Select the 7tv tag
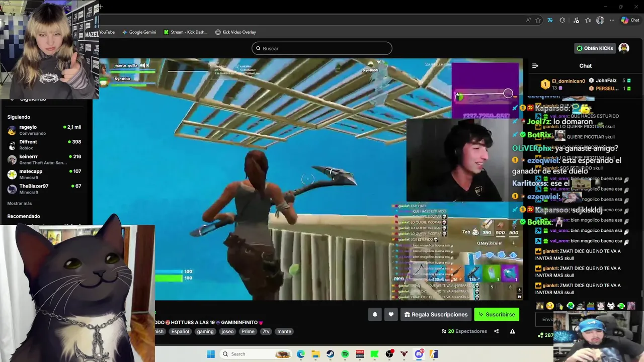 click(266, 331)
